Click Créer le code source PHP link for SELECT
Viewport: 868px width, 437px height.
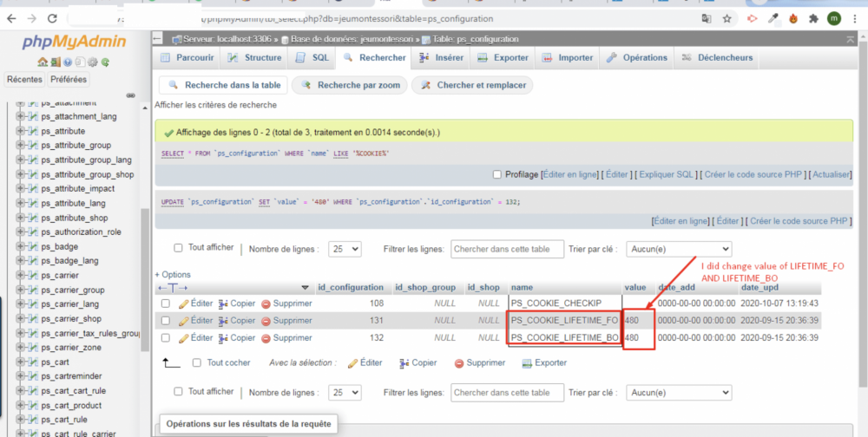click(x=754, y=174)
